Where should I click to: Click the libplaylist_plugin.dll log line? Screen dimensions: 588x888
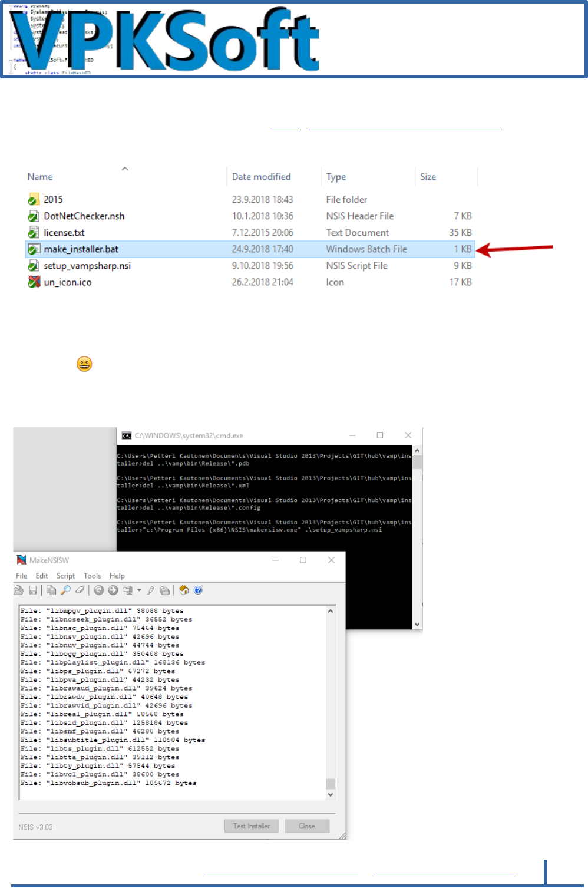113,662
